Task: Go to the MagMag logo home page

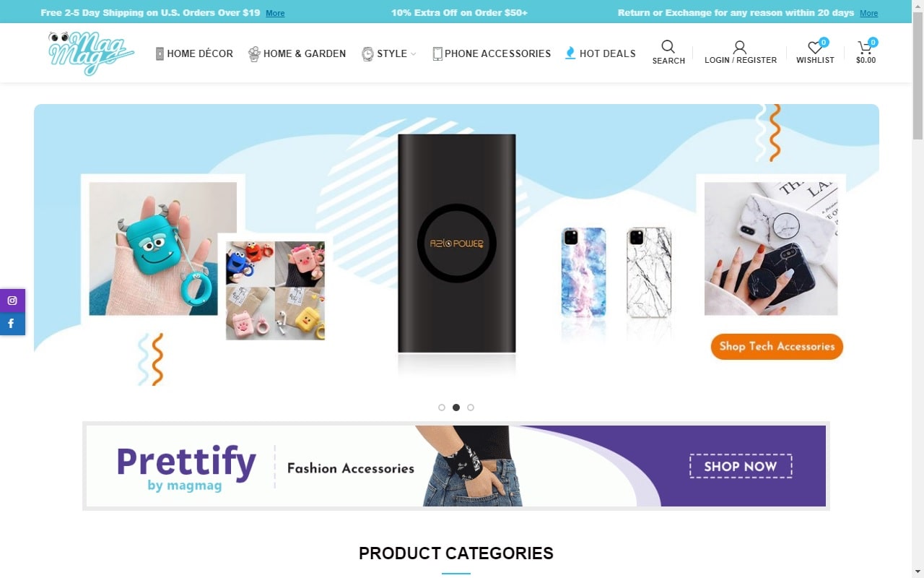Action: [x=91, y=53]
